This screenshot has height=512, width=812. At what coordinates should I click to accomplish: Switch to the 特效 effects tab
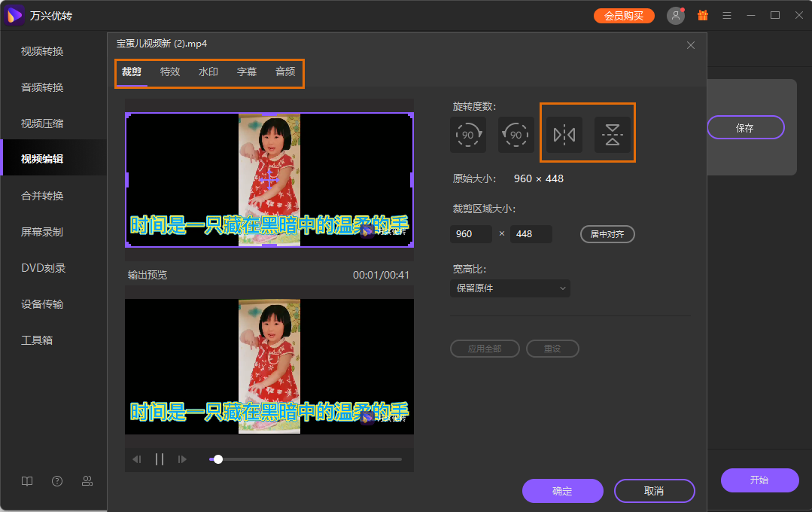click(170, 72)
